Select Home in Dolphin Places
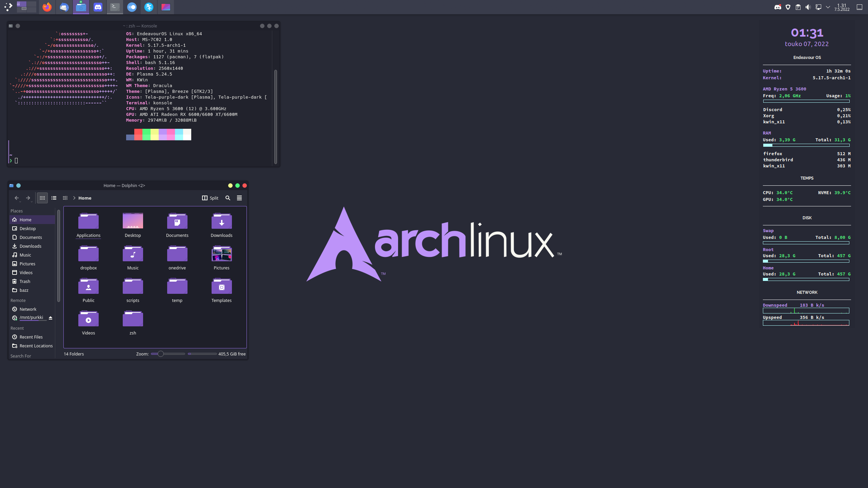 click(x=32, y=220)
